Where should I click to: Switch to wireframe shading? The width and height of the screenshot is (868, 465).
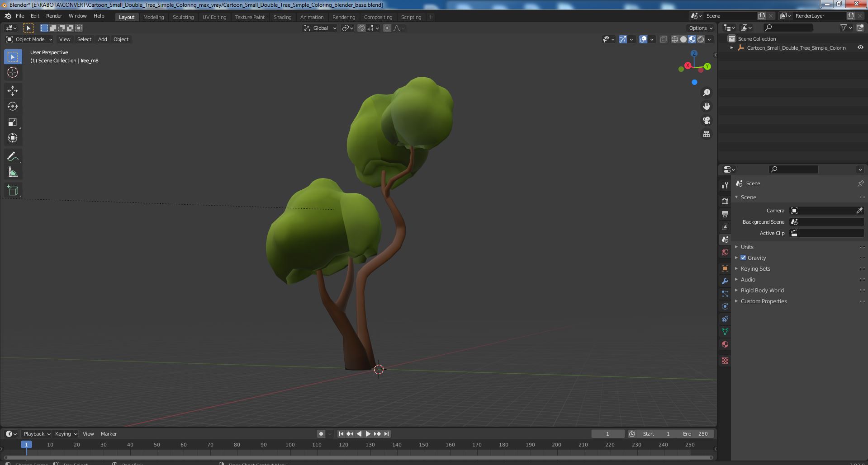coord(675,39)
